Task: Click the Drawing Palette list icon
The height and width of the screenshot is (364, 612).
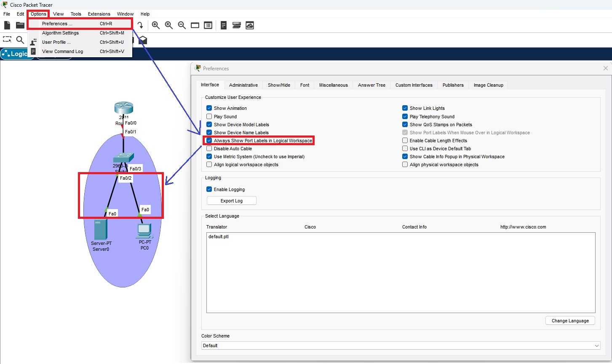Action: point(208,25)
